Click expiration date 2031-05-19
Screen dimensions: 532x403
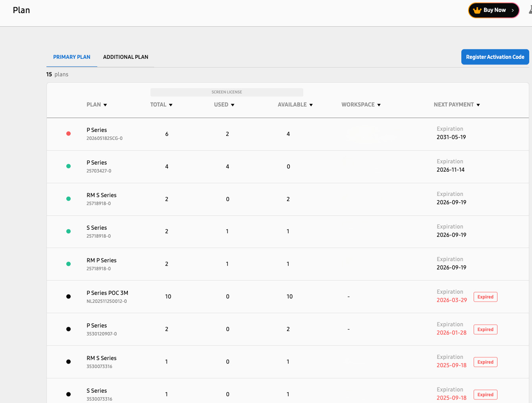(451, 137)
